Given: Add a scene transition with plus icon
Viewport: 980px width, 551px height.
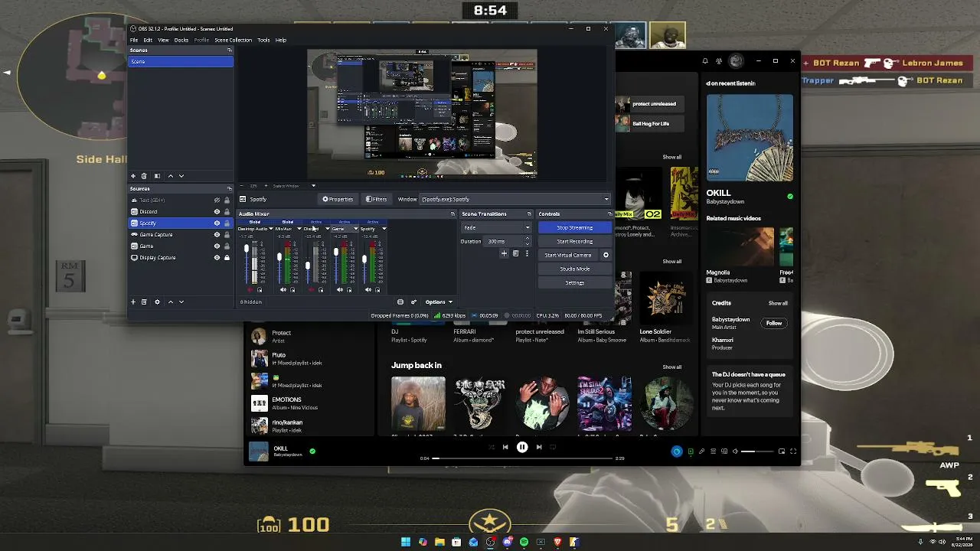Looking at the screenshot, I should tap(504, 253).
